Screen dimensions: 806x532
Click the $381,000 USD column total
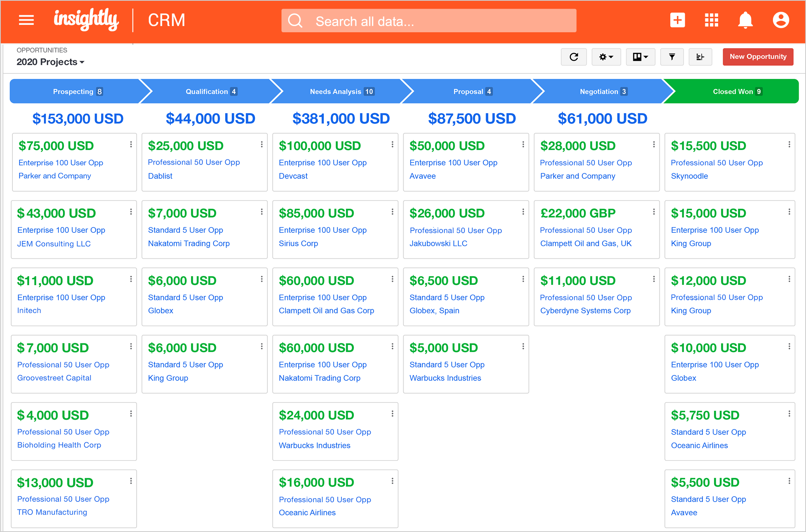point(341,119)
